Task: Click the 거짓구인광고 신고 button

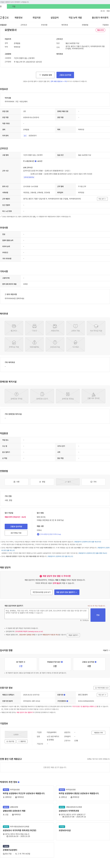Action: 102,688
